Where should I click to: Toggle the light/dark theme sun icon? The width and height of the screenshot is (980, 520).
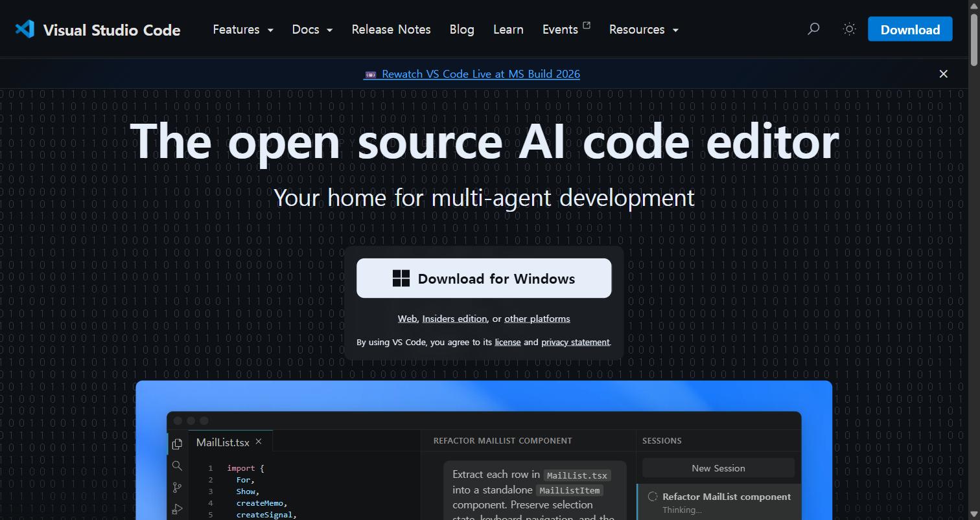(849, 29)
